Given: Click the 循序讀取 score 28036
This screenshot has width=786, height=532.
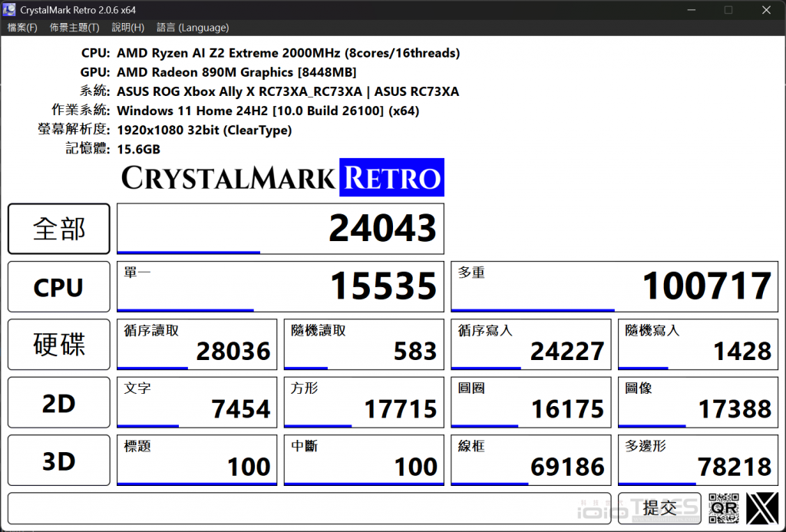Looking at the screenshot, I should tap(197, 345).
